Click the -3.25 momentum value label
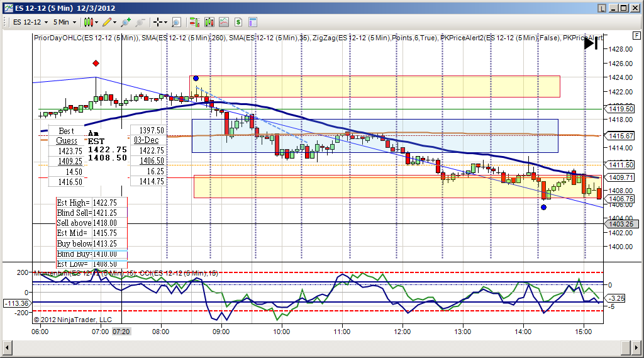 coord(616,298)
